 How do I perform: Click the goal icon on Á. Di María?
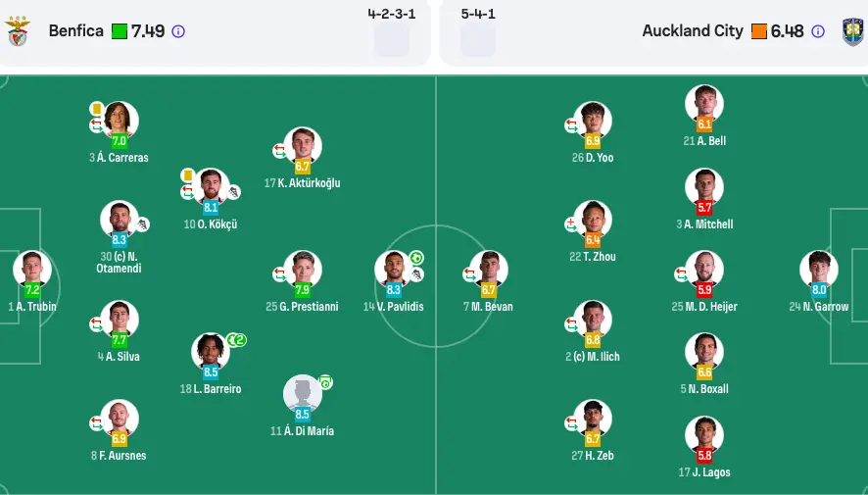tap(325, 382)
